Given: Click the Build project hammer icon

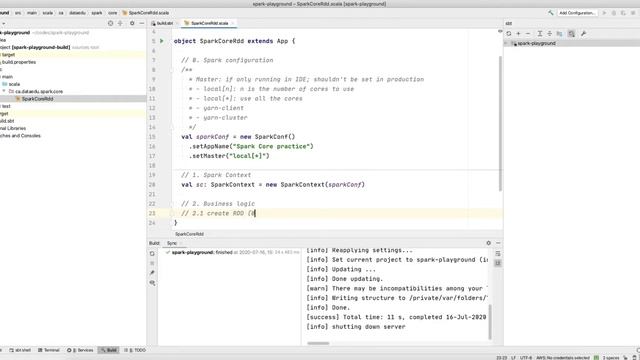Looking at the screenshot, I should 551,13.
